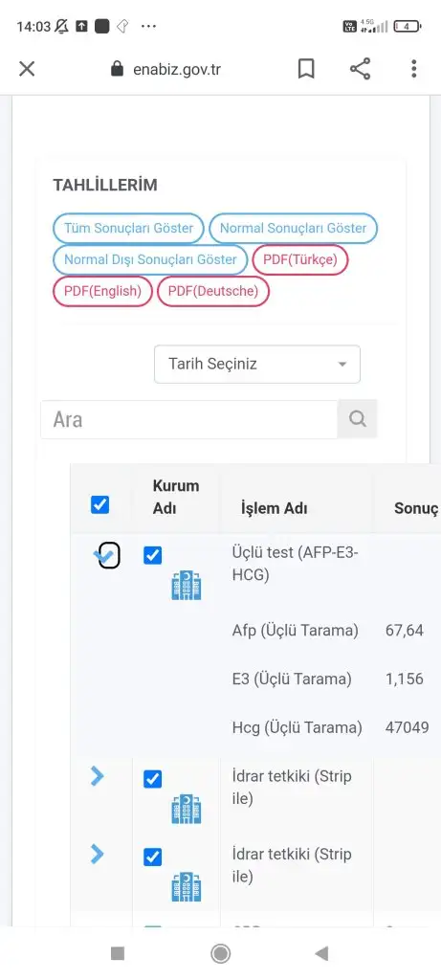Tap the bookmark icon in browser bar

[x=306, y=69]
